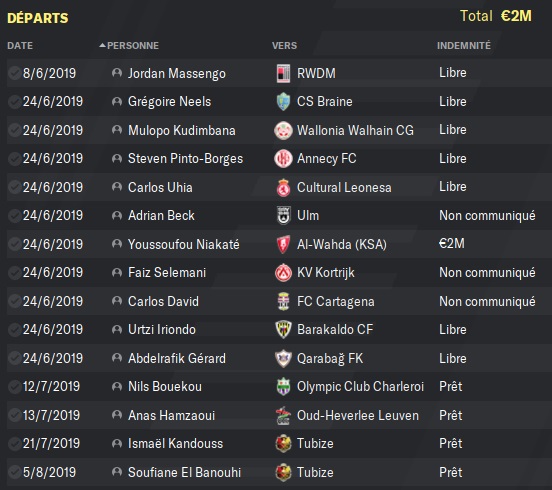Screen dimensions: 552x490
Task: Open the Olympic Club Charleroi club page
Action: 360,387
